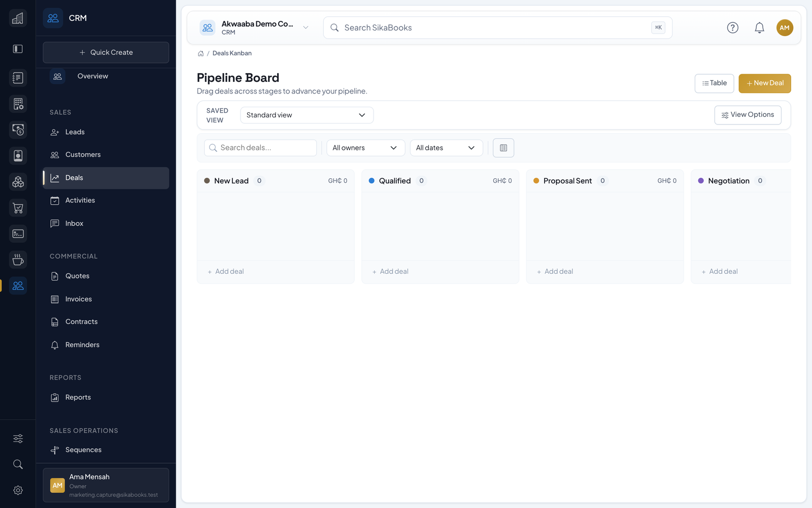The height and width of the screenshot is (508, 812).
Task: Add deal in the Negotiation column
Action: 720,272
